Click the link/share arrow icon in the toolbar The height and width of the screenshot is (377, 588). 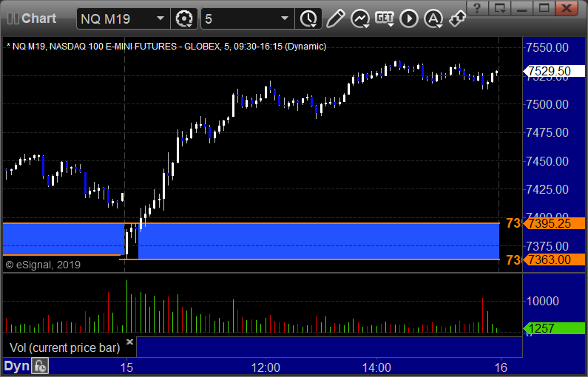coord(457,18)
